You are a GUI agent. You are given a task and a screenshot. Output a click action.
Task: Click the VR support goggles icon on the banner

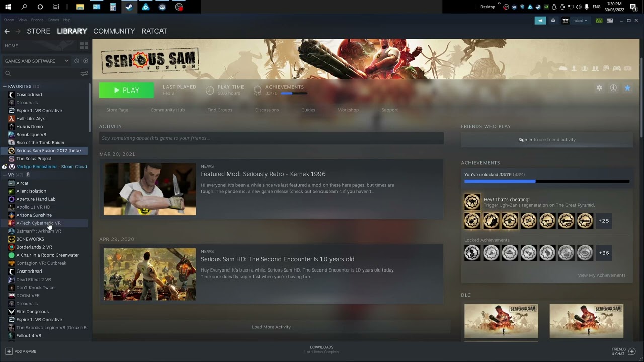[627, 68]
